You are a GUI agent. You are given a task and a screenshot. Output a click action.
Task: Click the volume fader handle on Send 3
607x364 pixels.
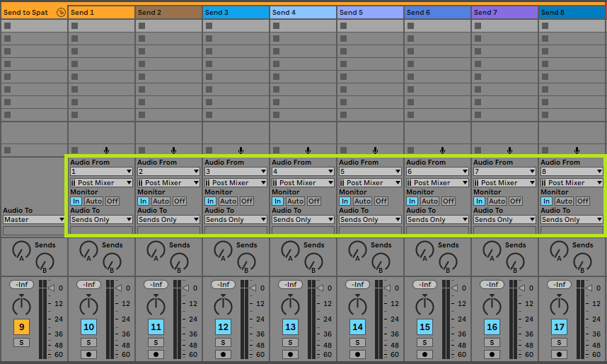251,286
